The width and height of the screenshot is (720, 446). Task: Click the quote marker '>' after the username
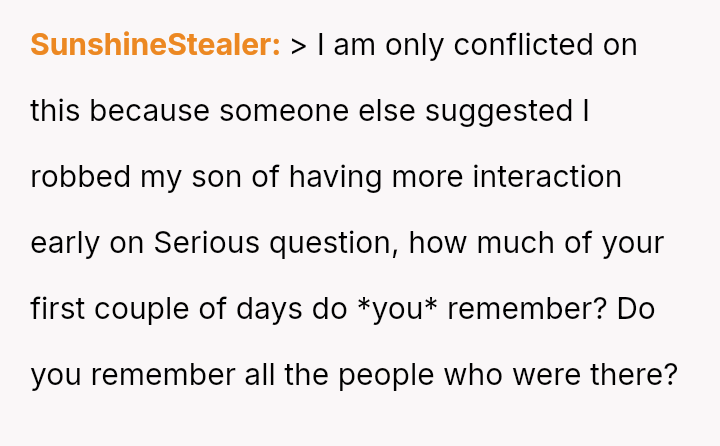tap(299, 45)
